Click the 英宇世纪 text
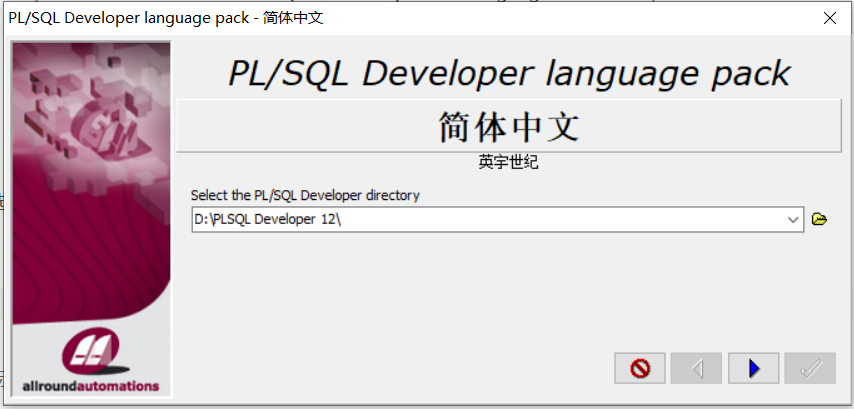Image resolution: width=854 pixels, height=409 pixels. (x=509, y=162)
